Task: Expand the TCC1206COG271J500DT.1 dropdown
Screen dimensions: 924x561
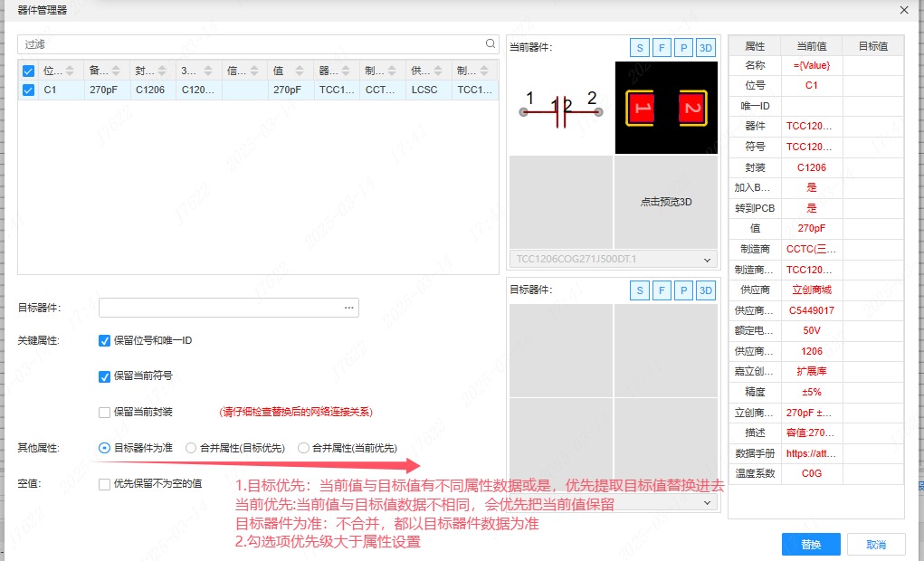Action: point(707,261)
